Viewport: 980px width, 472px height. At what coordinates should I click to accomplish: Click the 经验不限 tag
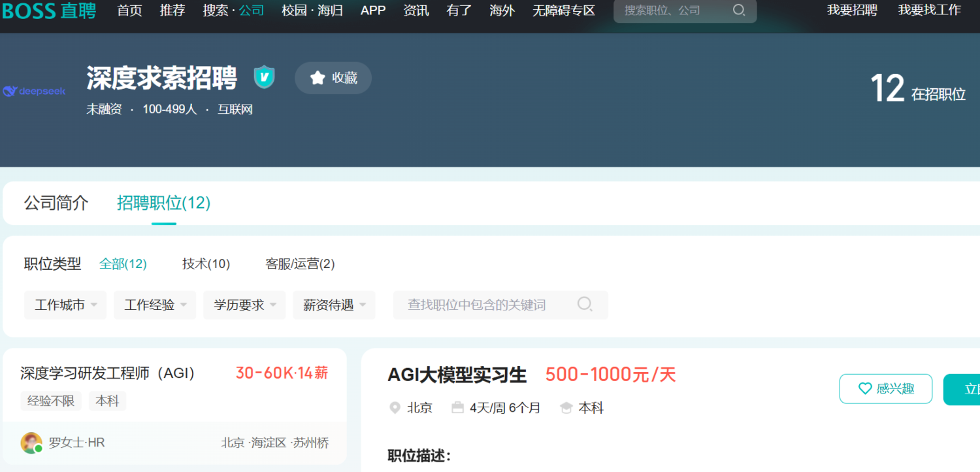coord(51,401)
